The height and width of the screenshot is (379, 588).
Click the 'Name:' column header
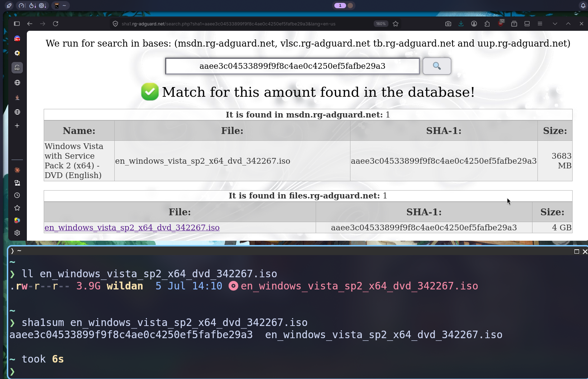tap(79, 131)
